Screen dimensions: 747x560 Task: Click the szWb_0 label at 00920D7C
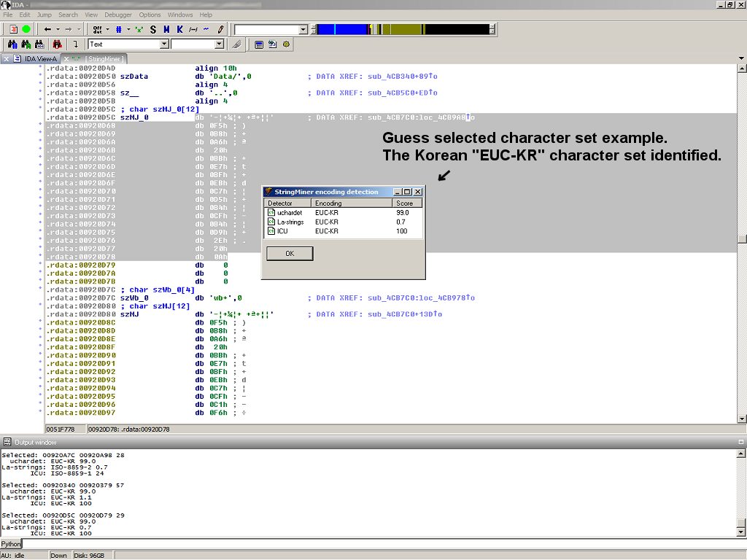click(134, 298)
